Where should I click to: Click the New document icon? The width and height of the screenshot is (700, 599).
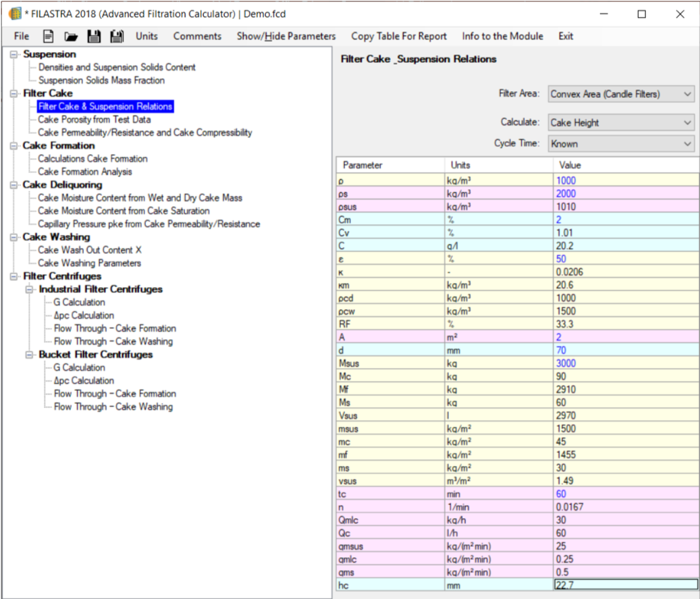tap(48, 36)
